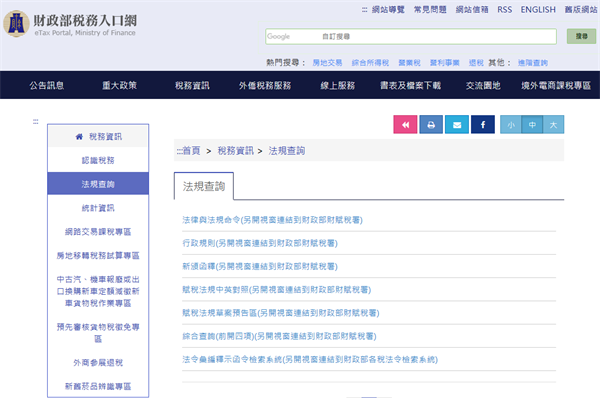Open 賦稅法規中英對照 link
The image size is (600, 398).
click(x=277, y=290)
